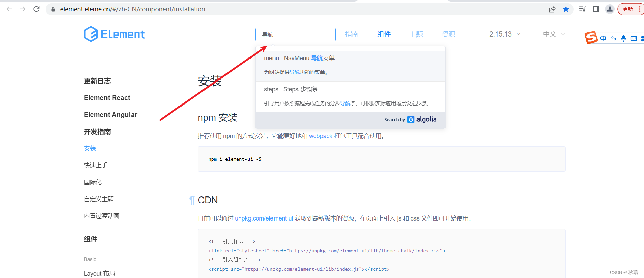This screenshot has height=278, width=644.
Task: Open browser side panel icon
Action: [x=596, y=9]
